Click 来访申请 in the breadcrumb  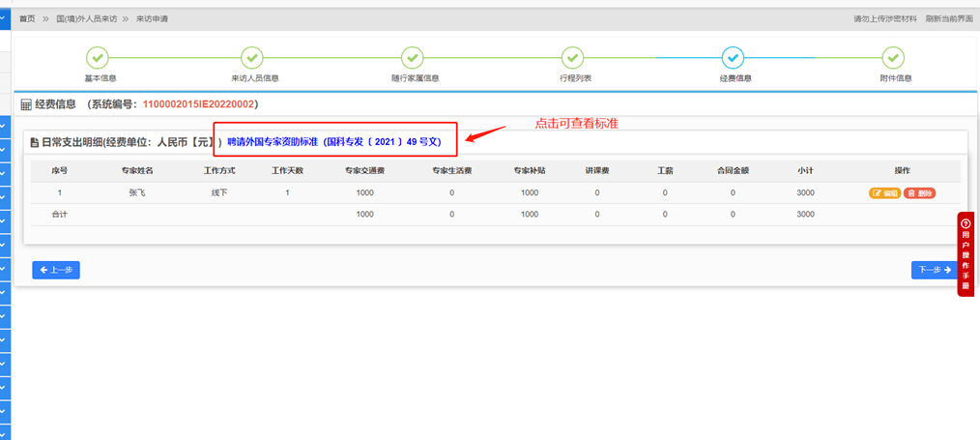(x=152, y=18)
